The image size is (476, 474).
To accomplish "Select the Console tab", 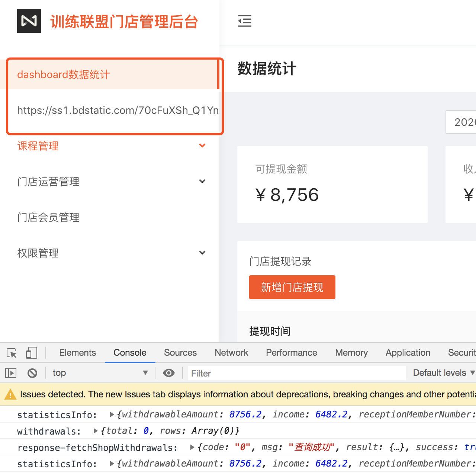I will 130,353.
